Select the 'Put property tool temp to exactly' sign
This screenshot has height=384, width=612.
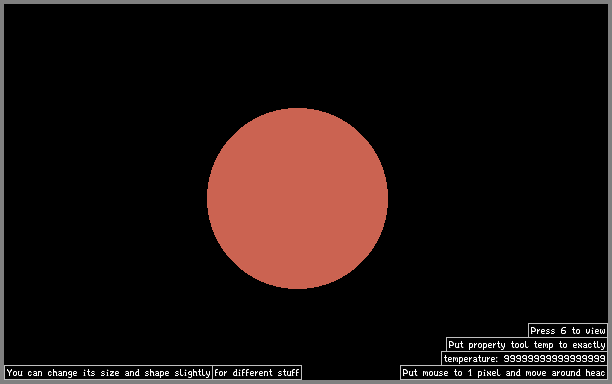click(x=527, y=345)
